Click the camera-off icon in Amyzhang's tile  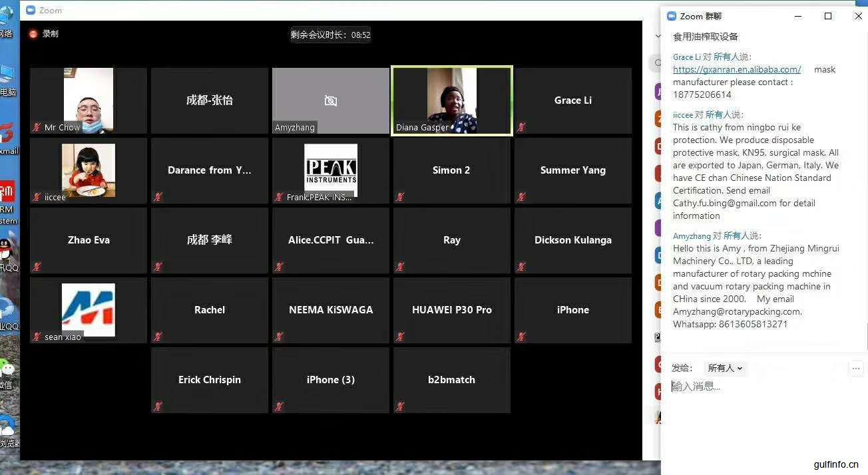coord(330,100)
